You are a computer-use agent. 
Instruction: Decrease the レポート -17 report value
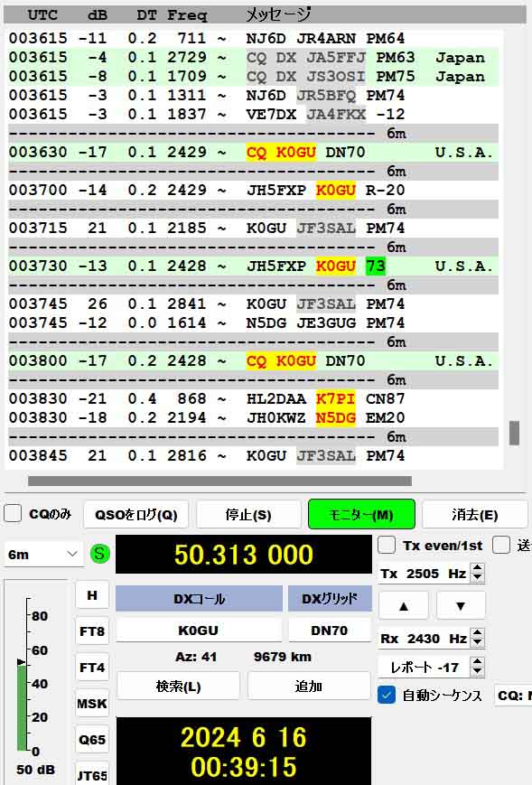(478, 672)
